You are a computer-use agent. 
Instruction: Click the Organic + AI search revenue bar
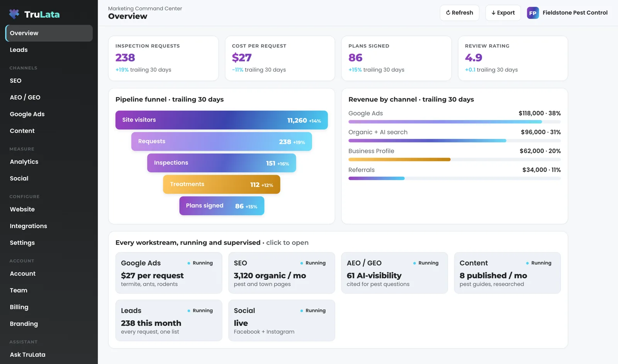click(455, 141)
